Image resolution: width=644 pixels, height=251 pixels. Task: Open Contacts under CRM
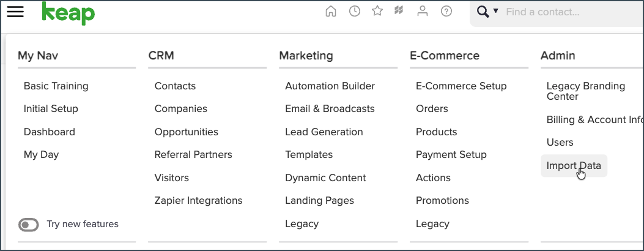[x=175, y=86]
